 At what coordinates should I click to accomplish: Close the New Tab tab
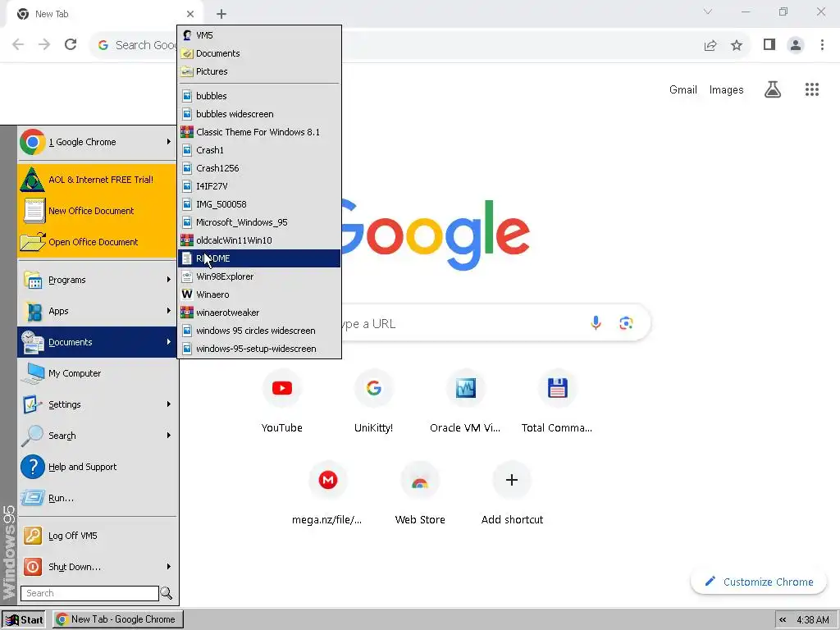tap(190, 14)
